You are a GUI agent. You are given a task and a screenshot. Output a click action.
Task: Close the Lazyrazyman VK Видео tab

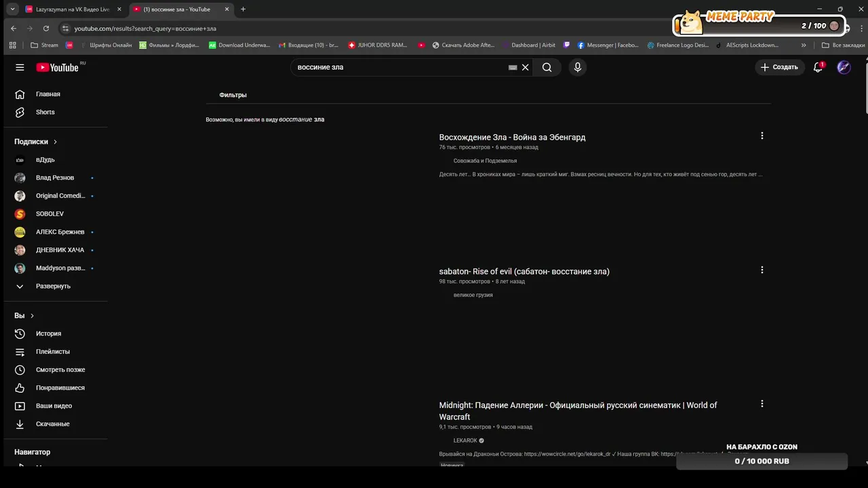tap(119, 9)
